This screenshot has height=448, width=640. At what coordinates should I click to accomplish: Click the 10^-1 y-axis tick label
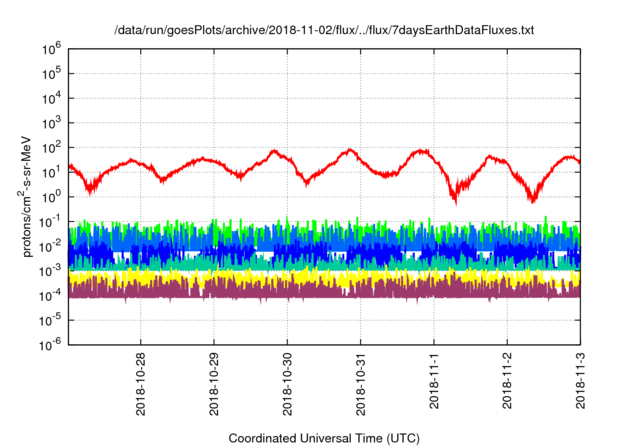[51, 222]
